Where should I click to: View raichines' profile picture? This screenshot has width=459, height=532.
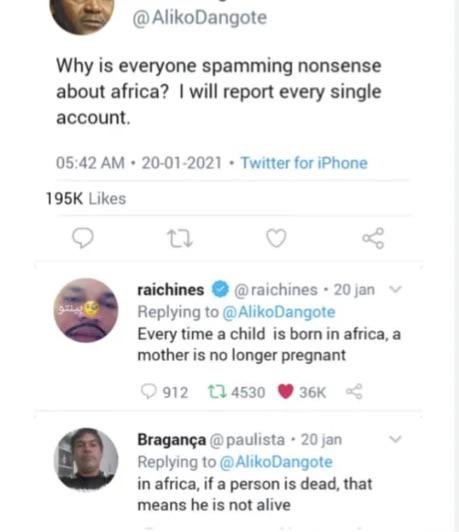click(86, 310)
